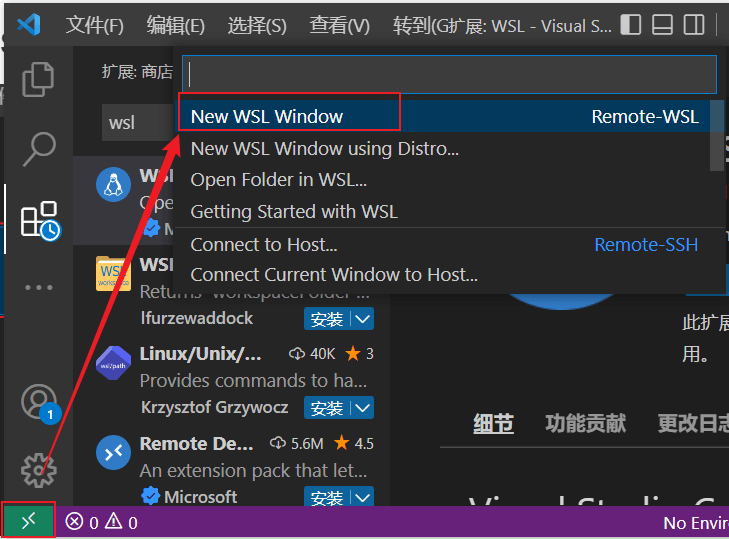Show errors count in status bar
Image resolution: width=729 pixels, height=539 pixels.
82,523
